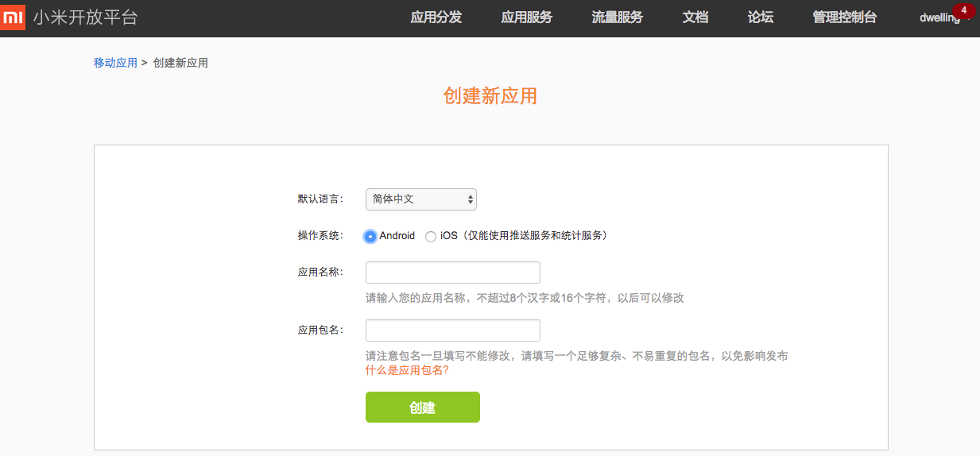Viewport: 980px width, 456px height.
Task: Click into the 应用包名 input field
Action: [x=452, y=330]
